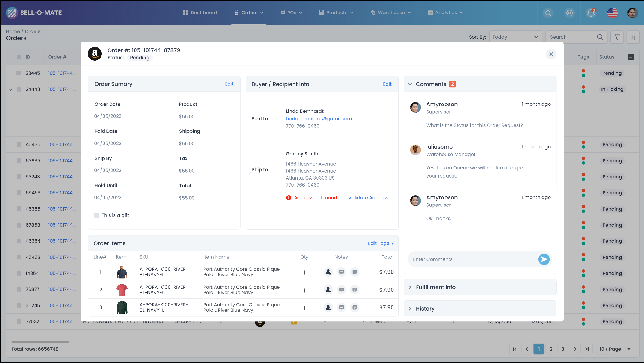Open the comment bubble icon on line 2
This screenshot has height=363, width=644.
pyautogui.click(x=342, y=290)
